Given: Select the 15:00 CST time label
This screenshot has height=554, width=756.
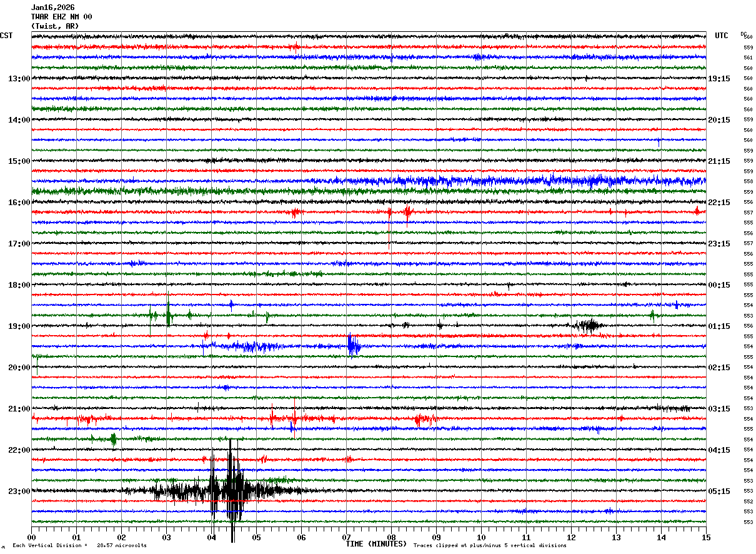Looking at the screenshot, I should pos(19,161).
